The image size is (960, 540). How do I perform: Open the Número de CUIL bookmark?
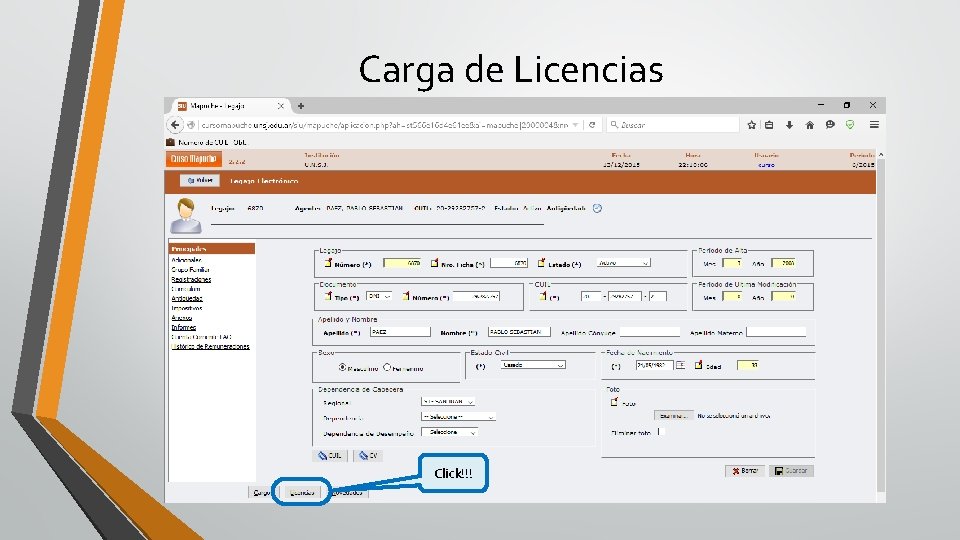[207, 142]
